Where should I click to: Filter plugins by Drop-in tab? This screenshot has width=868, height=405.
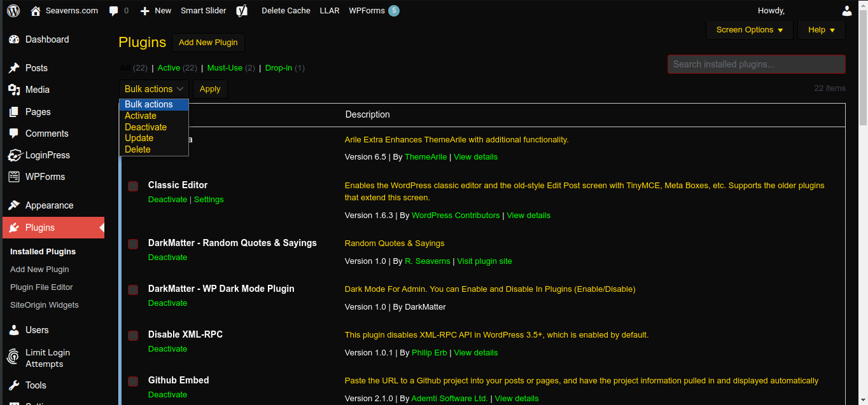[279, 68]
